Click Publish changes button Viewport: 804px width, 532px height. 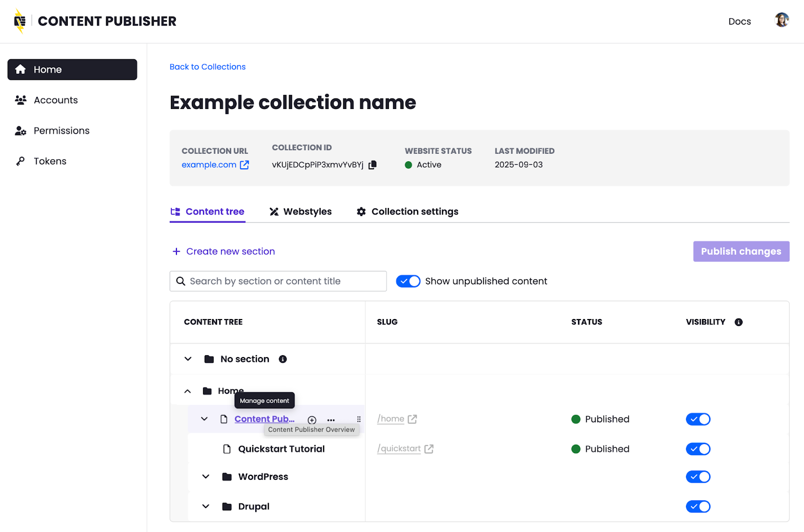pos(741,251)
